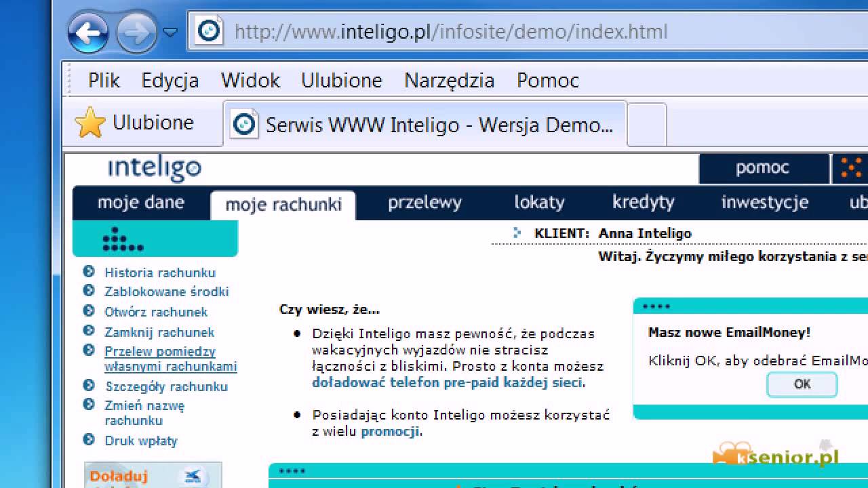Click the browser Back arrow button
868x488 pixels.
[x=88, y=32]
